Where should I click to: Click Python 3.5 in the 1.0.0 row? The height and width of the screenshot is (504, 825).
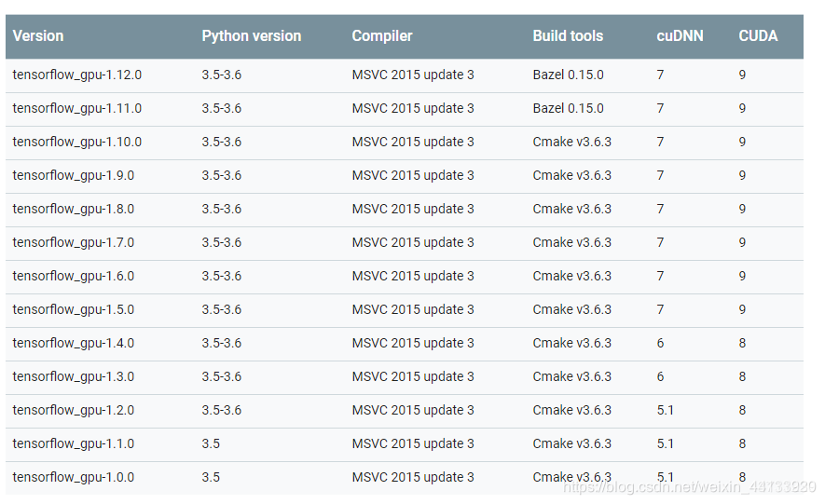[x=211, y=477]
